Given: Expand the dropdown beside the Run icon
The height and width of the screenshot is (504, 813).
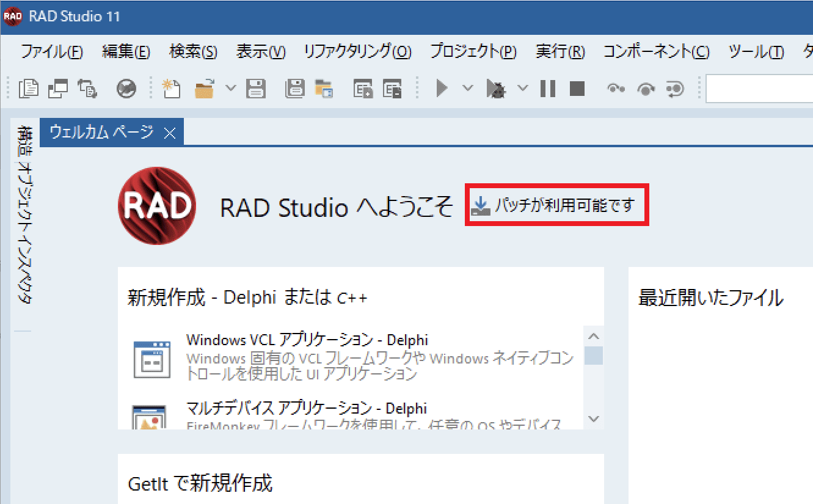Looking at the screenshot, I should (x=467, y=88).
